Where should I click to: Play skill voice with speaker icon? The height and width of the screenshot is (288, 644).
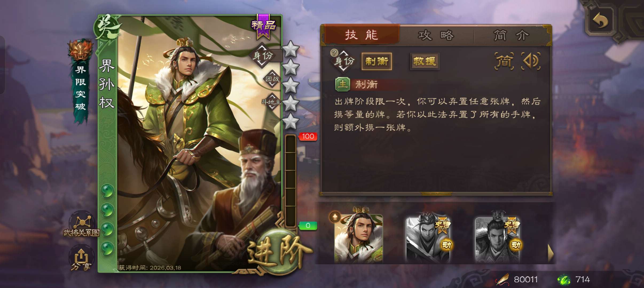tap(531, 61)
